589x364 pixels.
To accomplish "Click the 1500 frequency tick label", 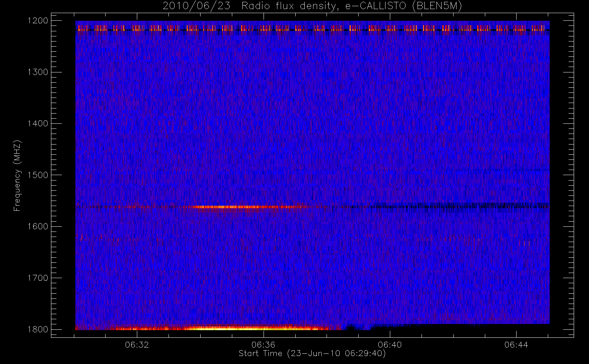I will tap(38, 175).
